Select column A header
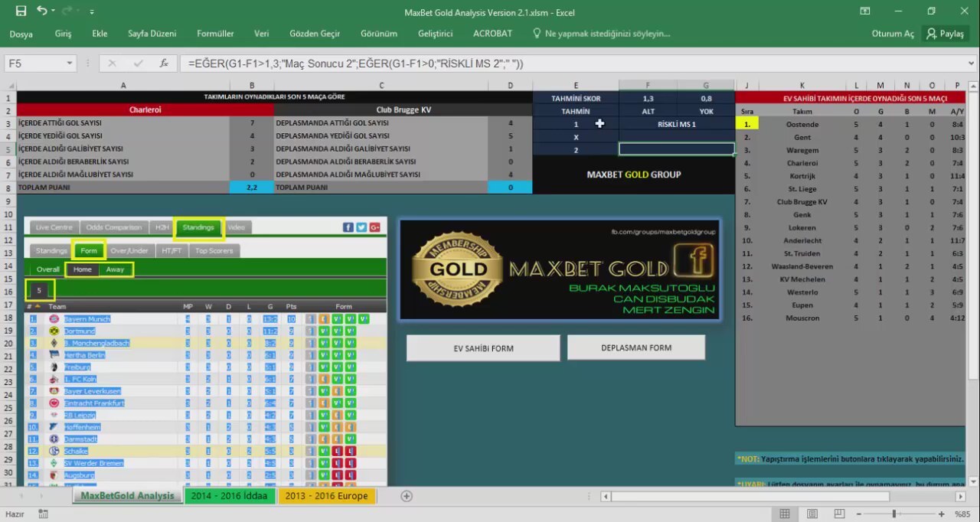980x522 pixels. click(x=123, y=85)
